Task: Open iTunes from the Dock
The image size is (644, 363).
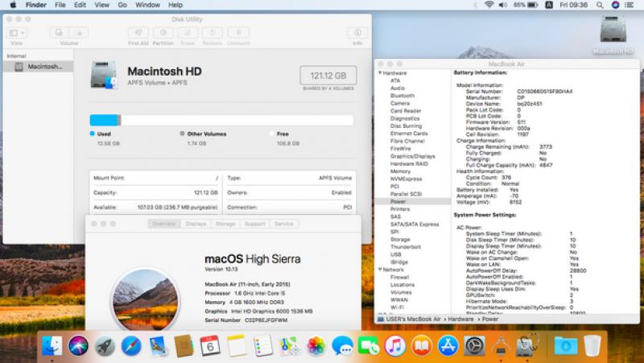Action: tap(394, 346)
